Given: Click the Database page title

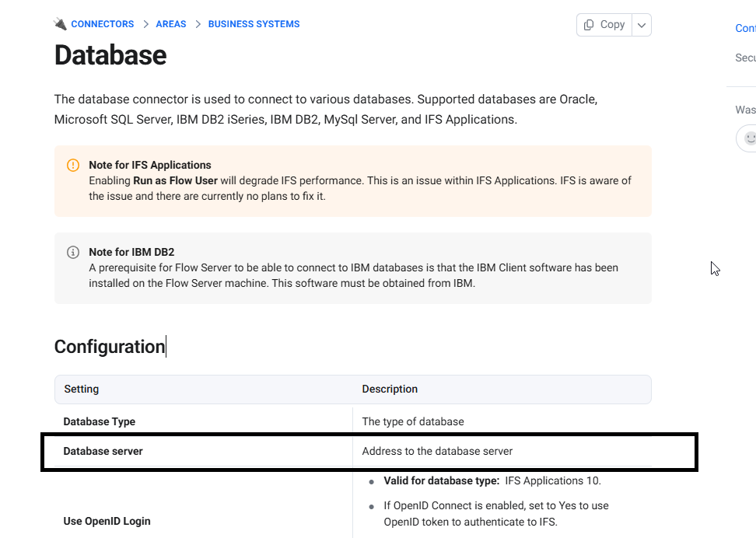Looking at the screenshot, I should pyautogui.click(x=110, y=55).
